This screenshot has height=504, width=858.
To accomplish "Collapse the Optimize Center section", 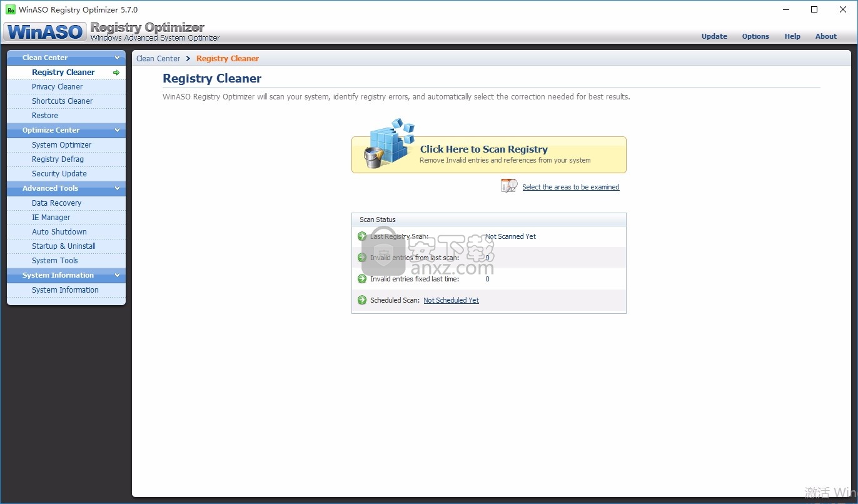I will 117,130.
